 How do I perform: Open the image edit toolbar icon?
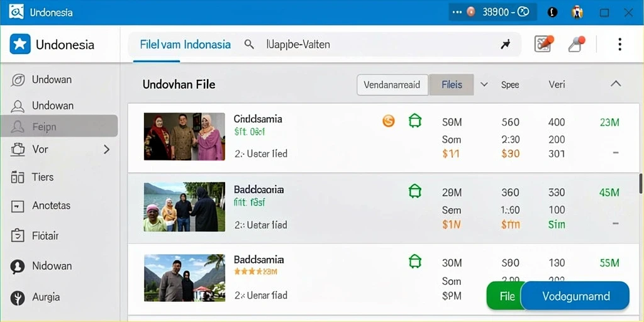544,43
